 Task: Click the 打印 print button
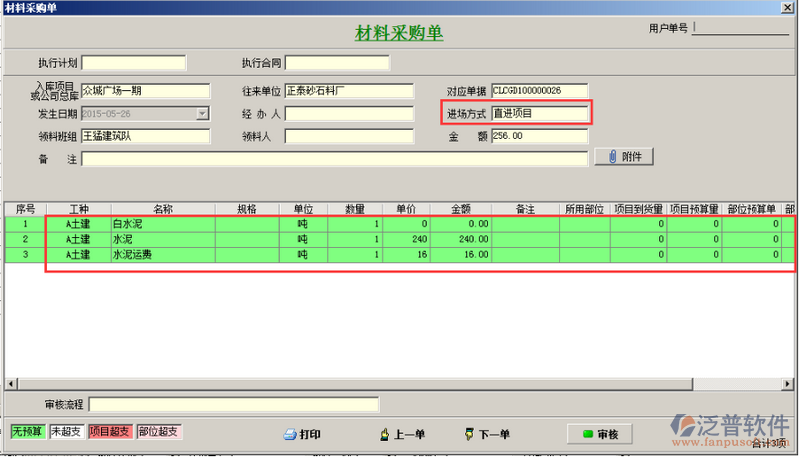[x=303, y=434]
